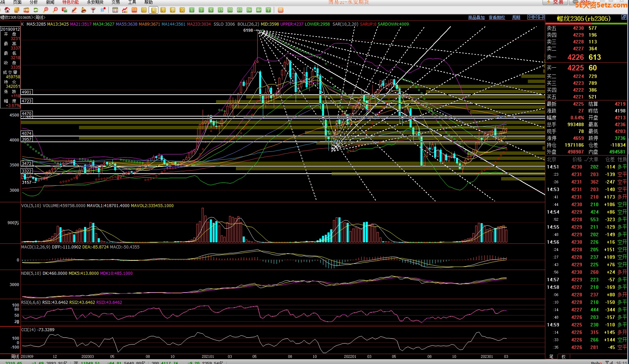This screenshot has height=364, width=629.
Task: Select the Y yearly period
Action: coord(268,10)
